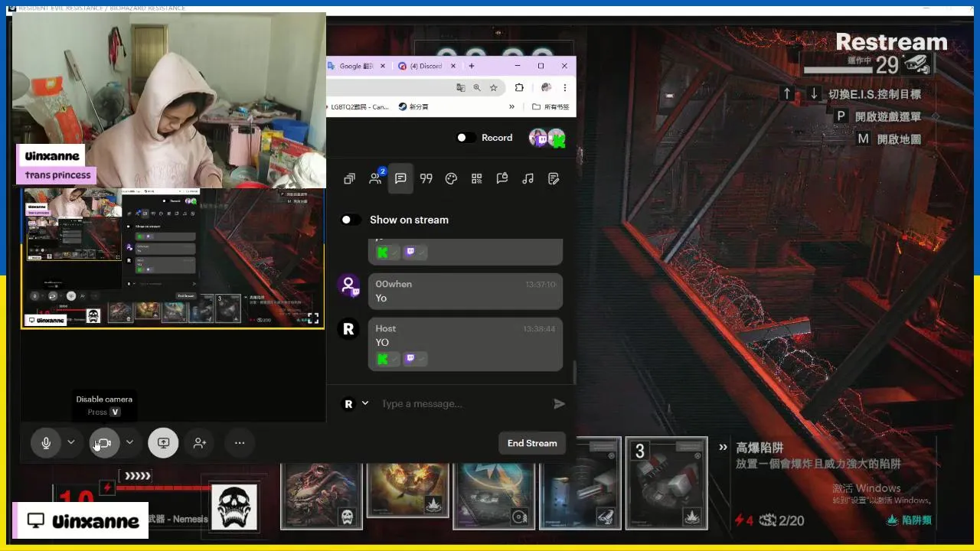Open the LGBTQ2難民 bookmark

click(360, 107)
